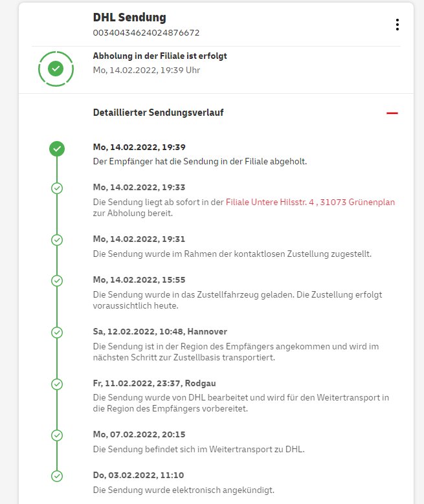The height and width of the screenshot is (504, 424).
Task: Click the checkmark icon for 03.02.2022 entry
Action: pyautogui.click(x=57, y=476)
